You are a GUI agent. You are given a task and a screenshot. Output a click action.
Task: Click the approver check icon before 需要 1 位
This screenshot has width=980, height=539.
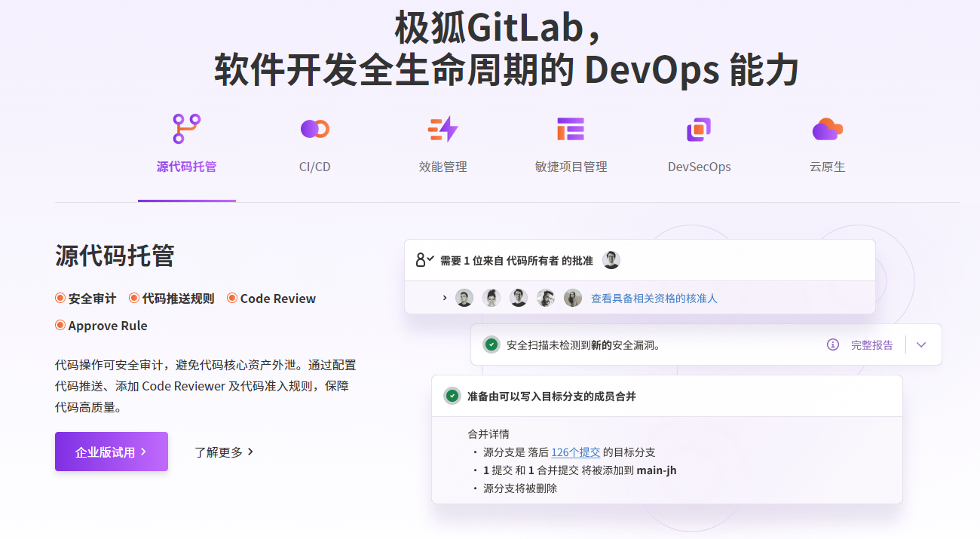tap(424, 260)
